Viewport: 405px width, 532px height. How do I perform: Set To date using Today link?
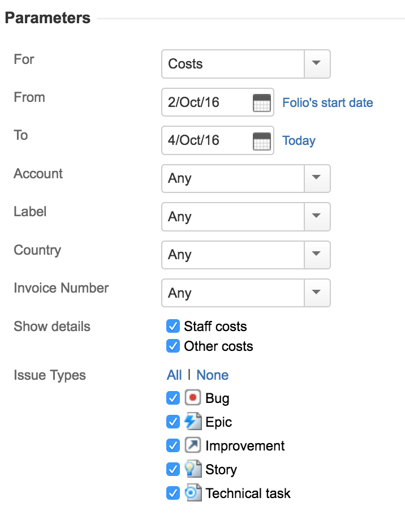(299, 141)
